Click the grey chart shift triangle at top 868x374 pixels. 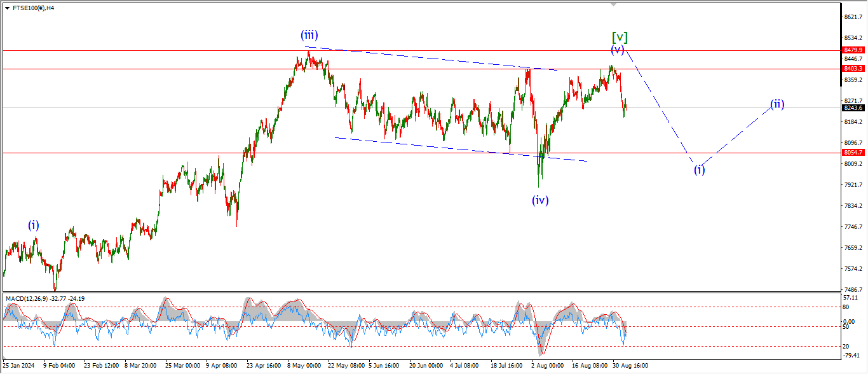click(x=613, y=4)
